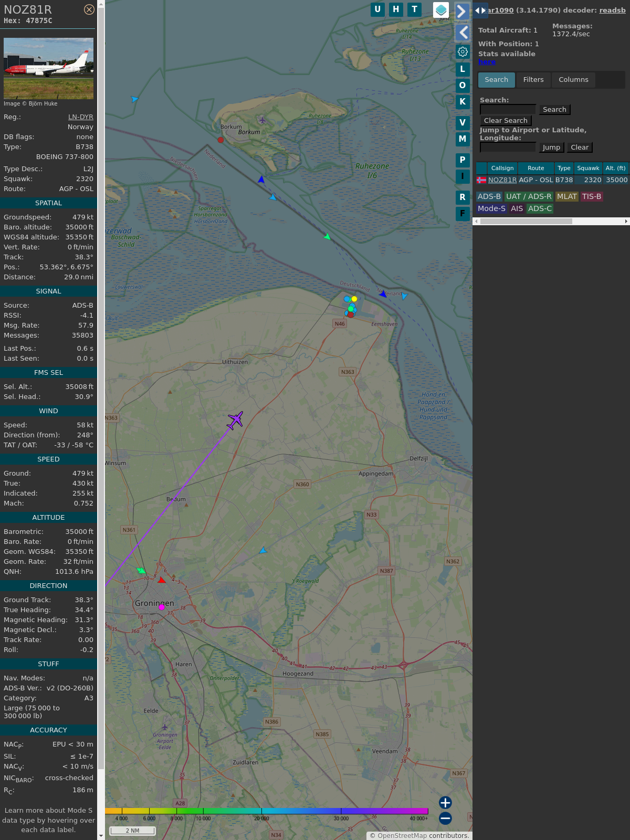Toggle the K map button
630x840 pixels.
463,102
